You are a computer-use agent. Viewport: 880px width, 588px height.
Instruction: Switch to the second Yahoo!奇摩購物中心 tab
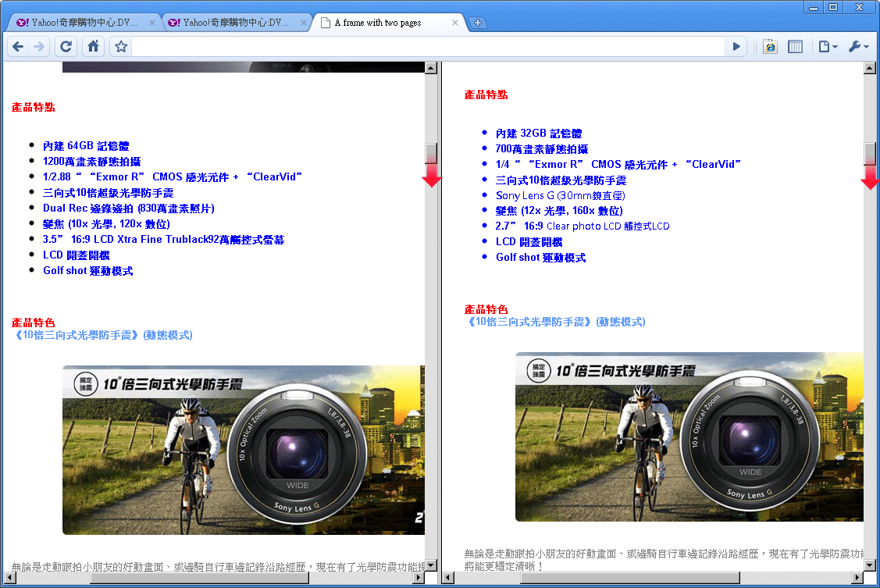click(x=236, y=23)
